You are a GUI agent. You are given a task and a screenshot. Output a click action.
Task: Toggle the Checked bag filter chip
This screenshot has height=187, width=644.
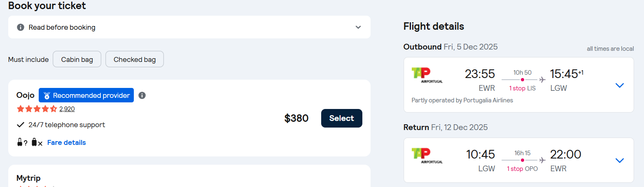[135, 59]
